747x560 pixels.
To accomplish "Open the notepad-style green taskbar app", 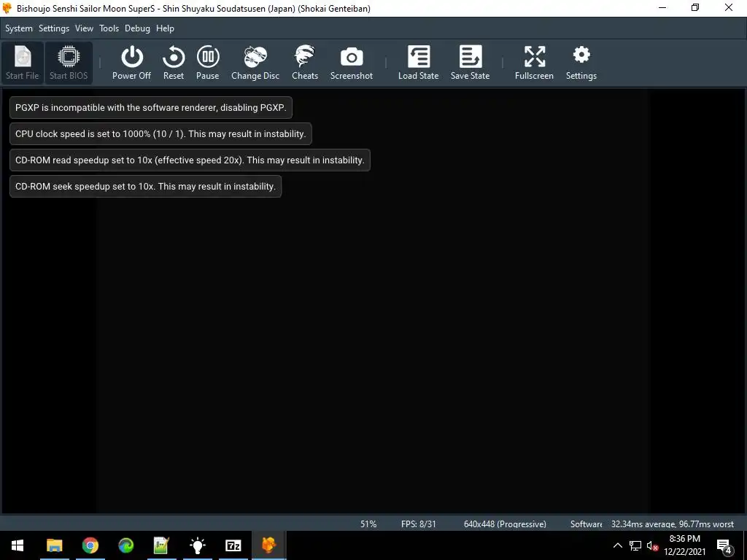I will [161, 545].
